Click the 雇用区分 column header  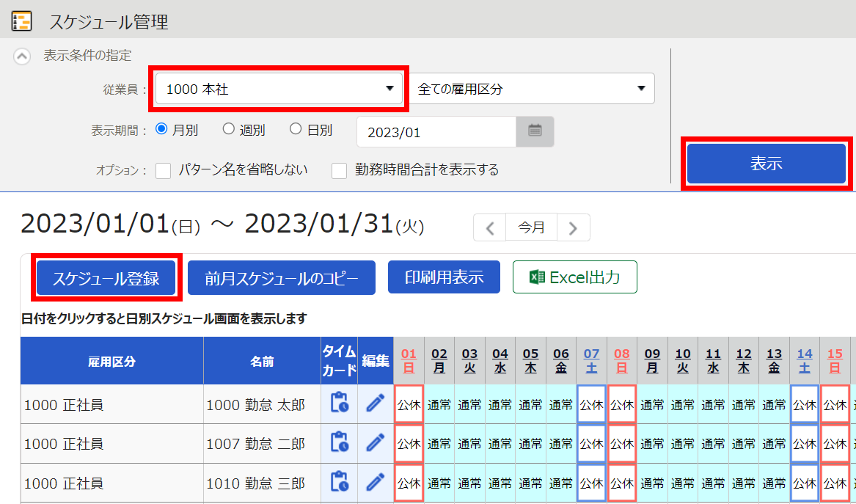click(x=112, y=361)
